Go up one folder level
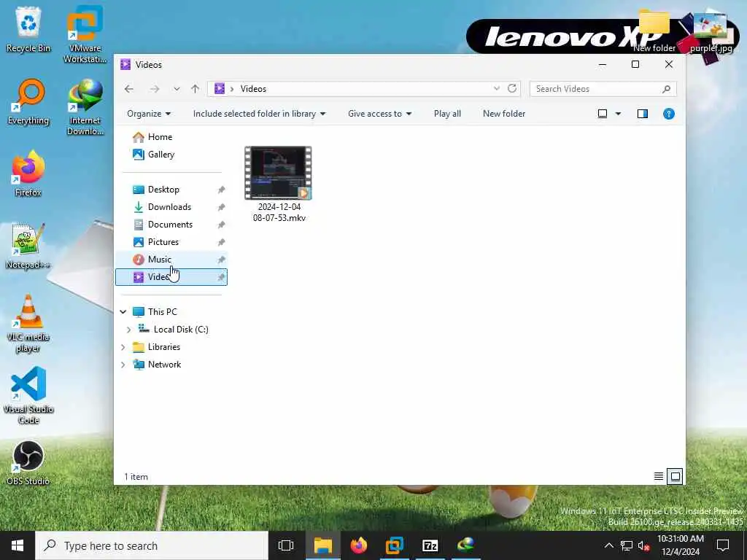This screenshot has width=747, height=560. 195,89
